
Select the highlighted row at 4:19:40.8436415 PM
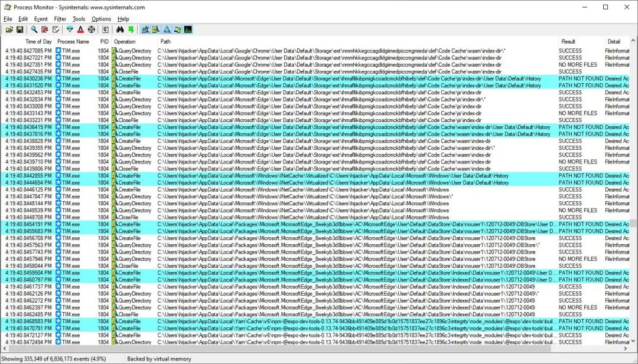click(315, 127)
